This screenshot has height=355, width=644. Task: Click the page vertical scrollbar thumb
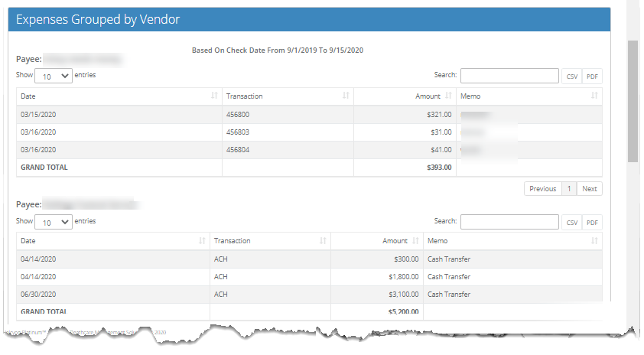[633, 102]
